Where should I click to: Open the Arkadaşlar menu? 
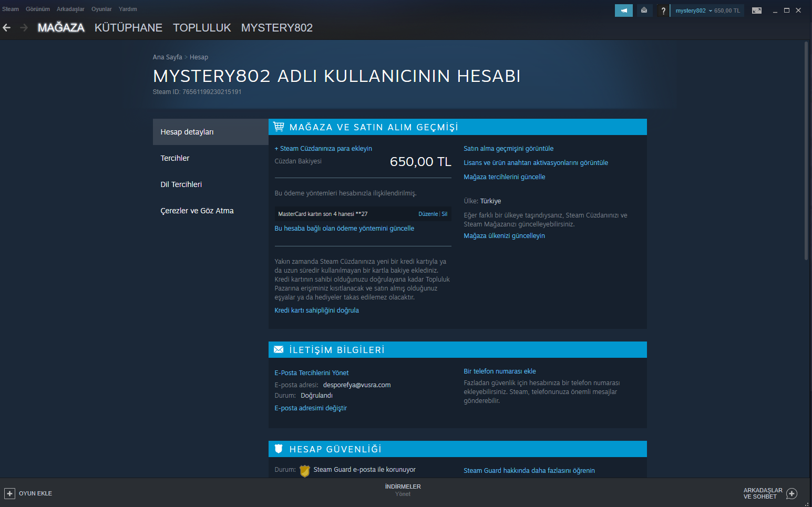click(x=70, y=9)
